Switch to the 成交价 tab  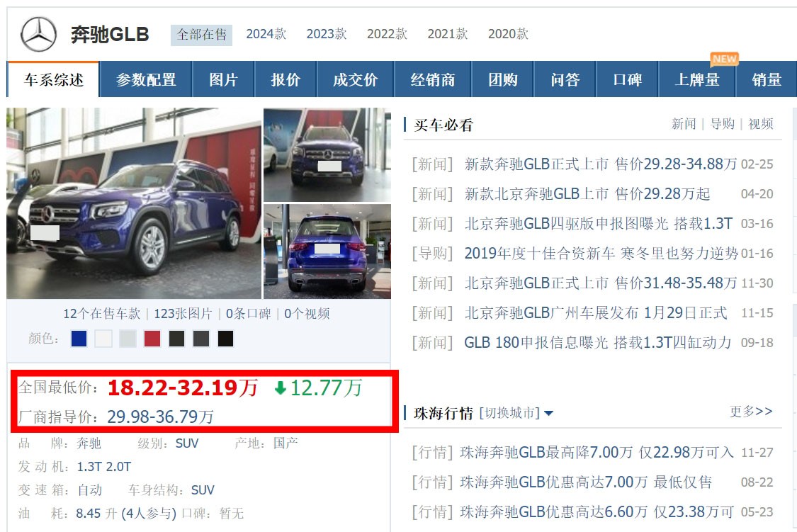(356, 79)
